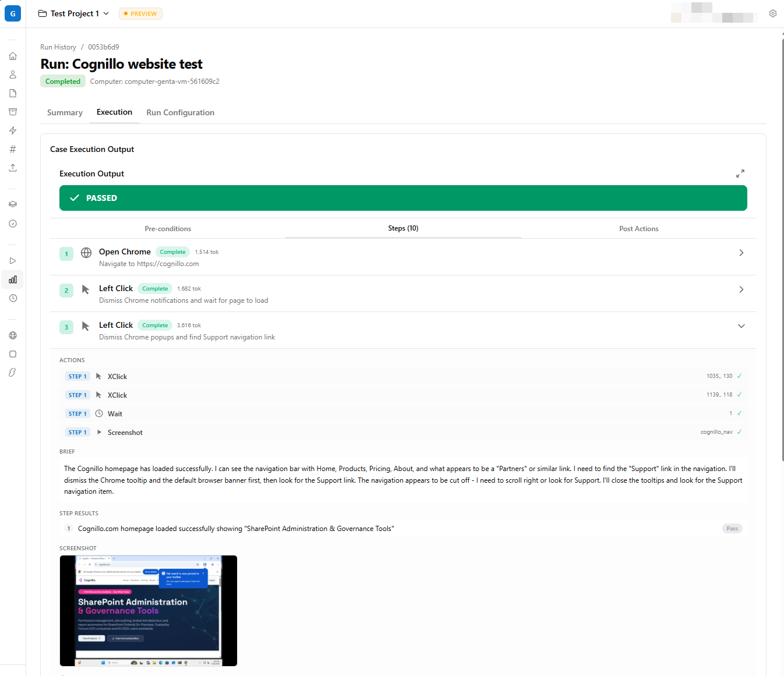
Task: Click the blue G app logo
Action: (x=13, y=13)
